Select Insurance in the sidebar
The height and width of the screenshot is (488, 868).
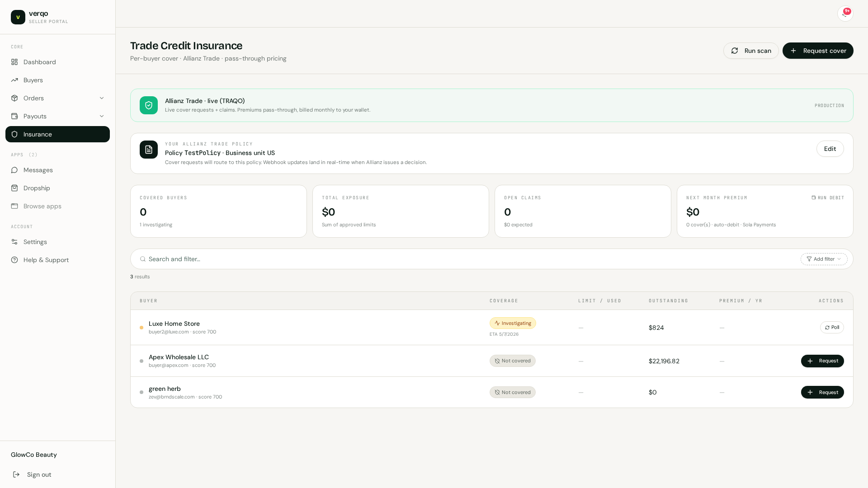pyautogui.click(x=57, y=134)
